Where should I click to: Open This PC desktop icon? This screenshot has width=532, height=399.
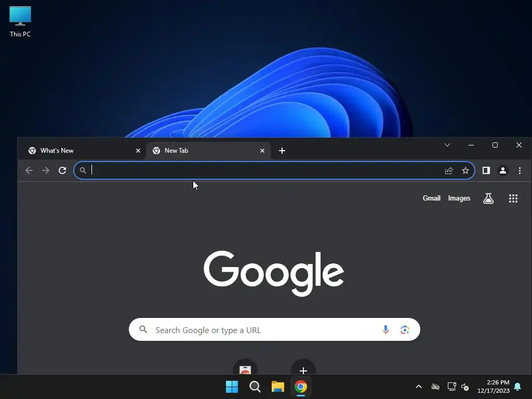click(x=20, y=22)
